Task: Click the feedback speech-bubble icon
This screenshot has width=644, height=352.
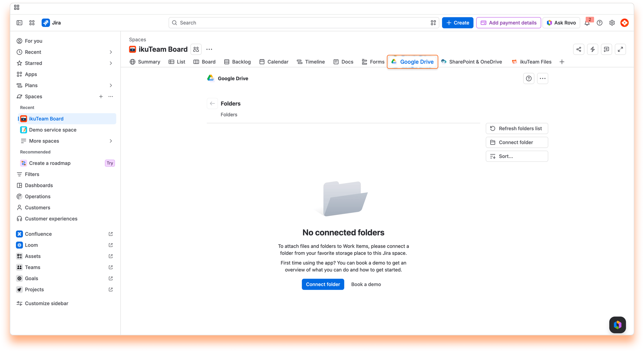Action: [607, 49]
